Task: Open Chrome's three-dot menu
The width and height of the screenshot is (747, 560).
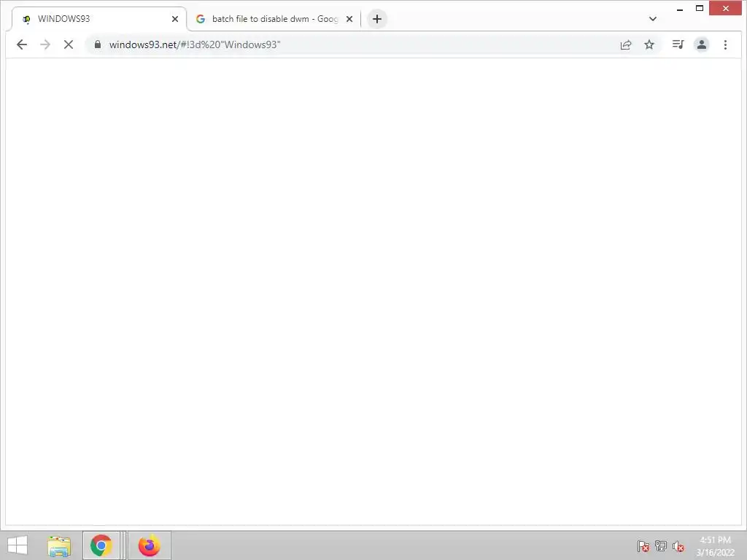Action: pos(725,44)
